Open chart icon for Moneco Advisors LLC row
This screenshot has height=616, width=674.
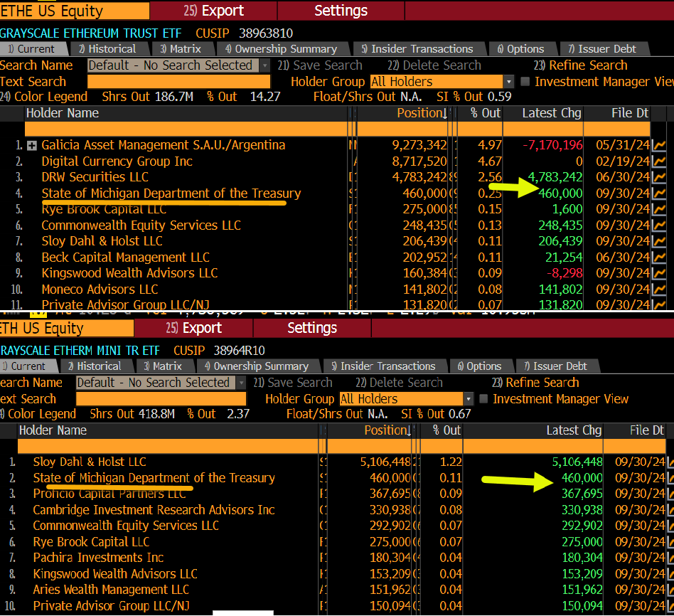coord(659,289)
